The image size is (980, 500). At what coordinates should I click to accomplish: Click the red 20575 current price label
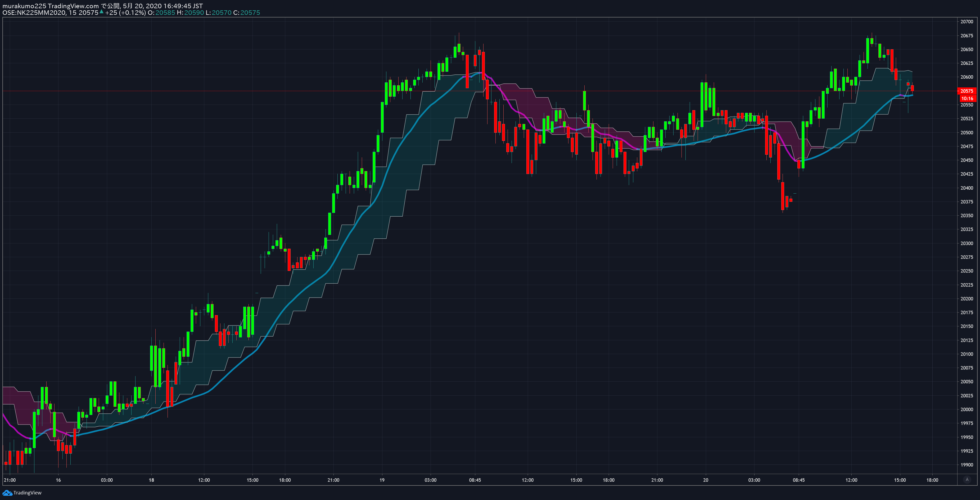[967, 91]
